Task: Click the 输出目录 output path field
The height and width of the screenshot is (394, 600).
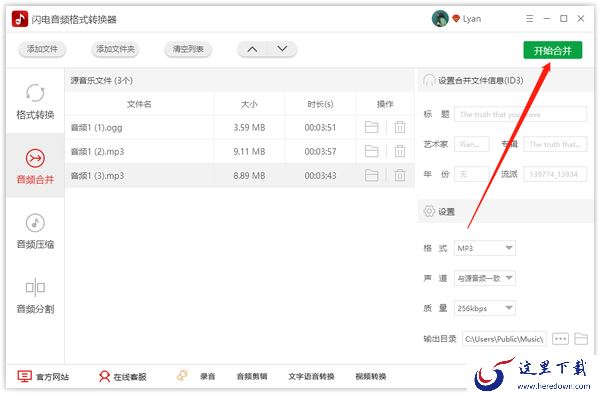Action: (x=504, y=339)
